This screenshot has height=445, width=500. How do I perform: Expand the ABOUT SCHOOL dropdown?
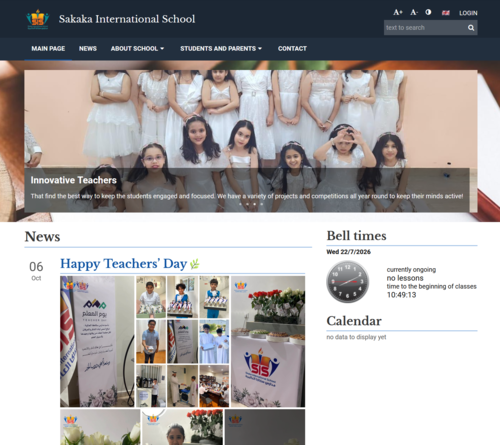tap(137, 49)
